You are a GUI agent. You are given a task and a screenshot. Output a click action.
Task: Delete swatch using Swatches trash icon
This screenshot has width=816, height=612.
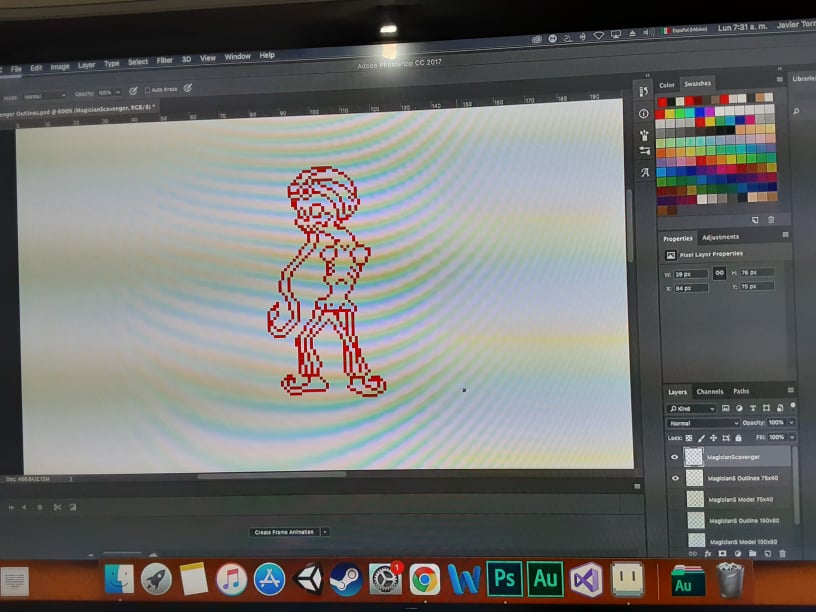pyautogui.click(x=771, y=220)
